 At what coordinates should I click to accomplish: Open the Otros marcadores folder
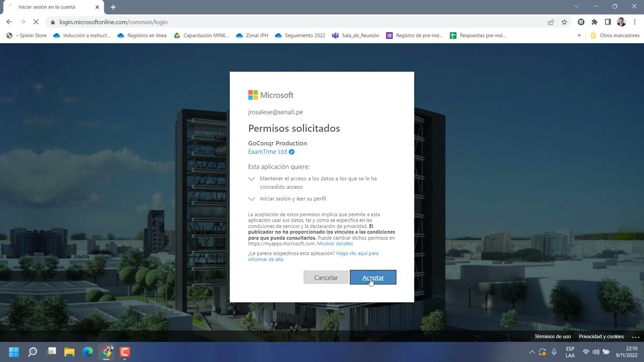click(x=615, y=36)
